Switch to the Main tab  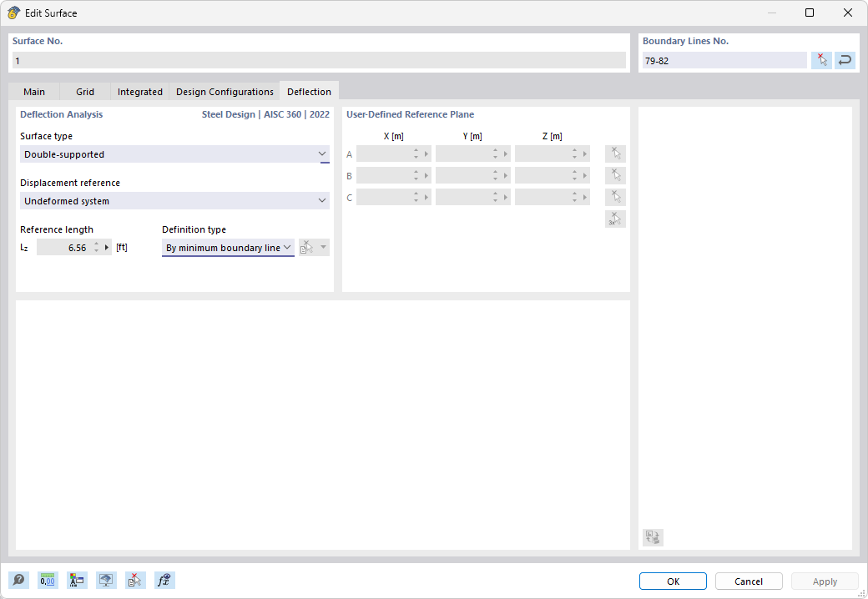(33, 92)
